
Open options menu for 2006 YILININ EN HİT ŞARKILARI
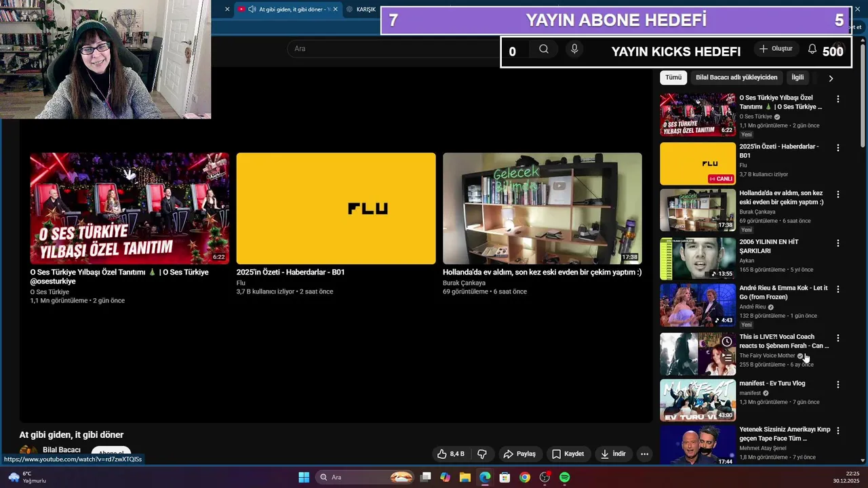[838, 243]
